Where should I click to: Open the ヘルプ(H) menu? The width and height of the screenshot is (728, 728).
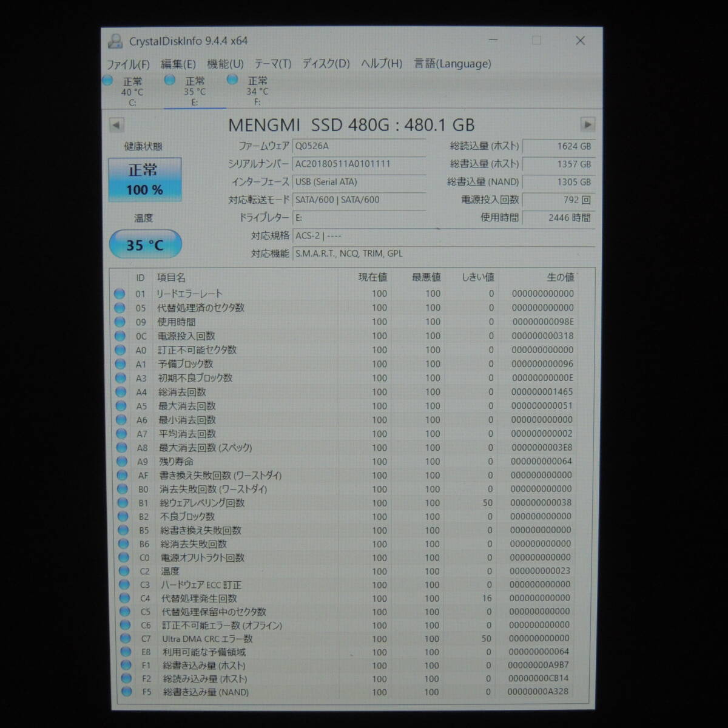(382, 64)
